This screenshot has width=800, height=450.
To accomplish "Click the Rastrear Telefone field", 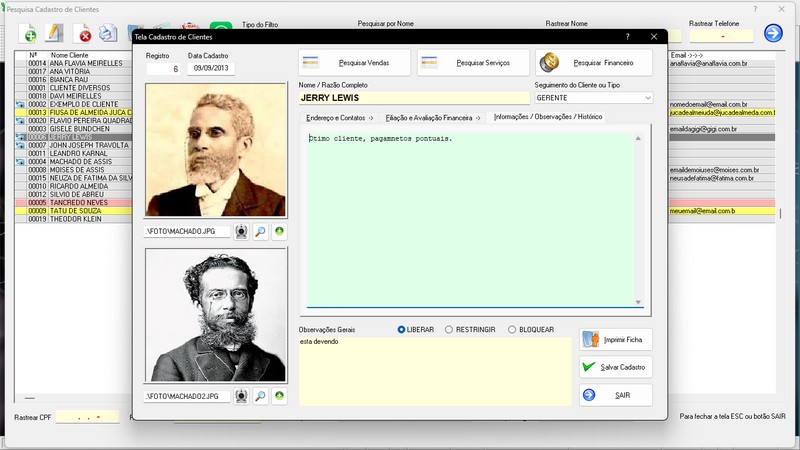I will coord(721,36).
